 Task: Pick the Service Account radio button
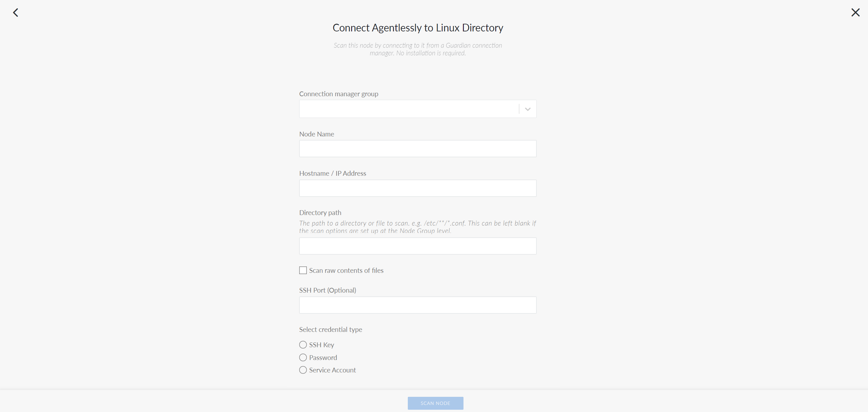tap(303, 370)
